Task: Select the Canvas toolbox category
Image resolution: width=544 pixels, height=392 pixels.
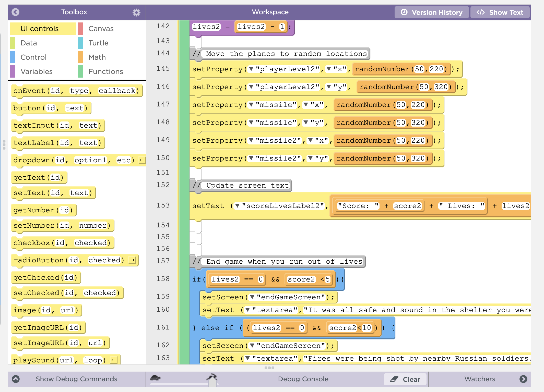Action: (101, 29)
